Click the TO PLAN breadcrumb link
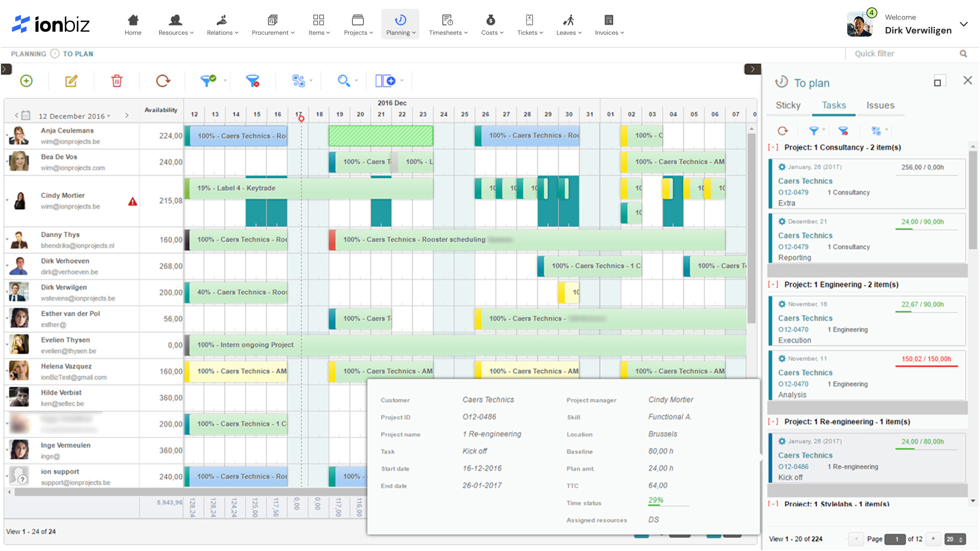This screenshot has width=980, height=551. point(78,54)
